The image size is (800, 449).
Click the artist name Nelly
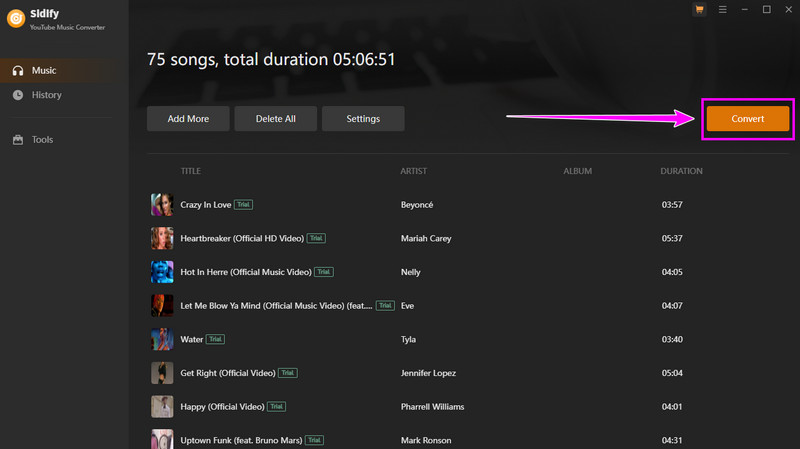(411, 272)
